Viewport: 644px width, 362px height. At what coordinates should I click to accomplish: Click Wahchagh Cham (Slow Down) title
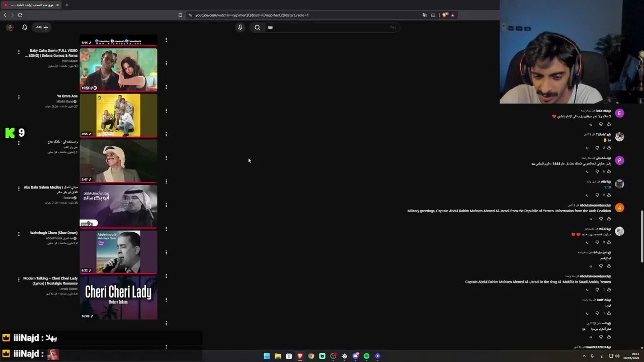pos(54,233)
